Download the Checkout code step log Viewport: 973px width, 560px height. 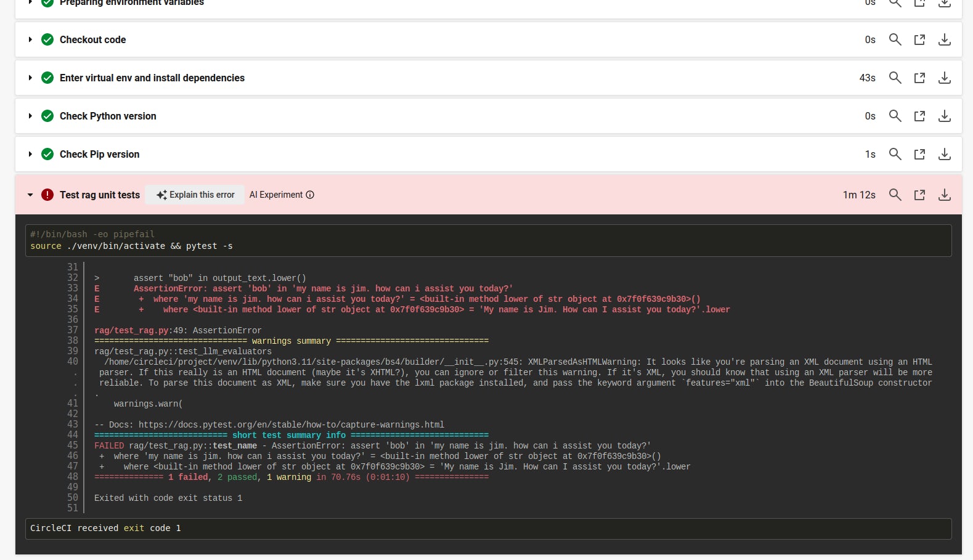[x=944, y=39]
